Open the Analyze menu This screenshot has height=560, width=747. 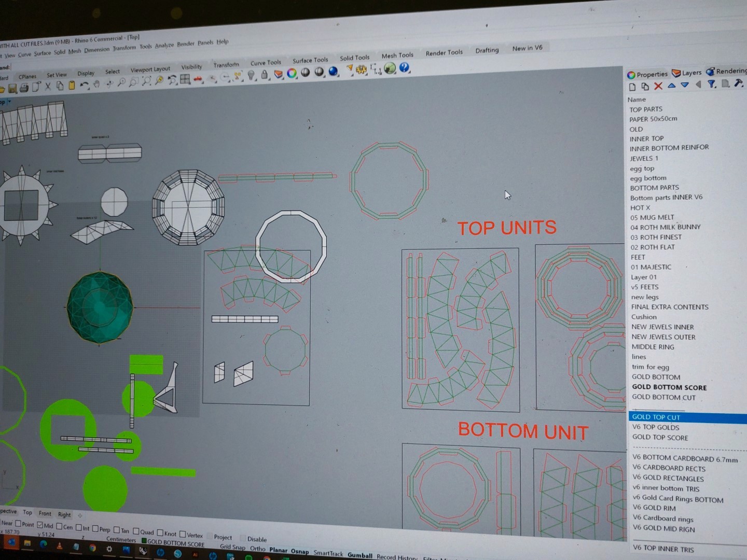(x=164, y=46)
